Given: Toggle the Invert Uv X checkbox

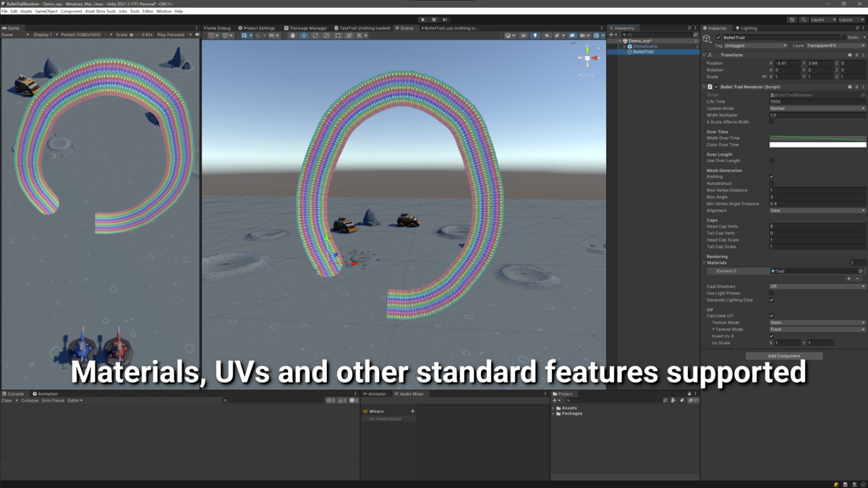Looking at the screenshot, I should pos(773,335).
